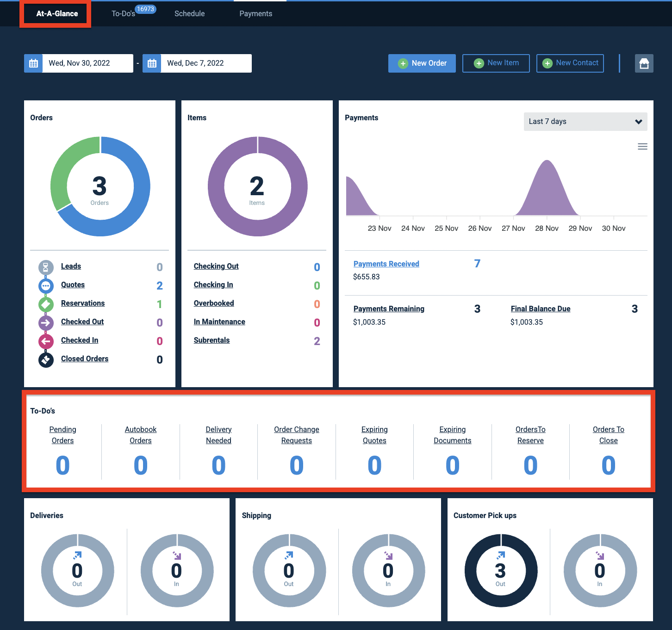Switch to the Schedule tab
Screen dimensions: 672x630
(190, 13)
